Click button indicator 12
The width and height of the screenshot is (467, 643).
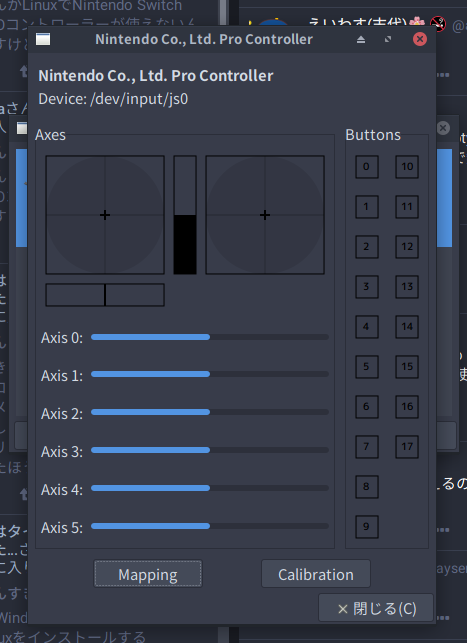(407, 246)
